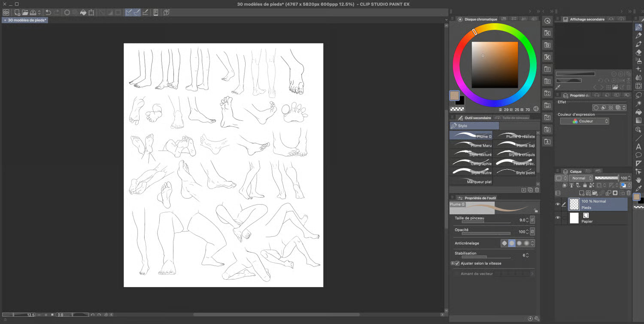Open Couleur d'expression dropdown
Screen dimensions: 644x324
point(584,121)
